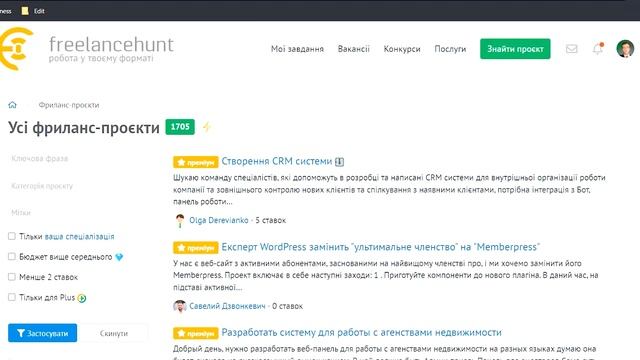Click Olga Derevianko's avatar
Viewport: 640px width, 360px height.
pyautogui.click(x=180, y=220)
